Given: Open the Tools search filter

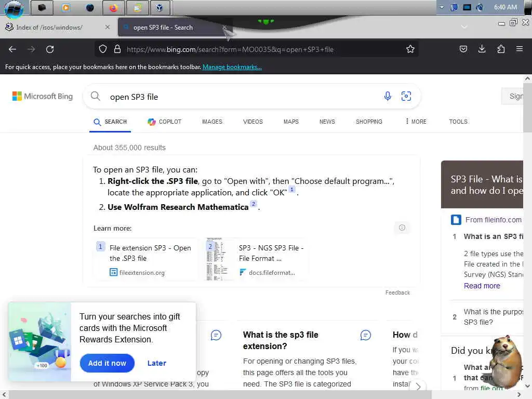Looking at the screenshot, I should pyautogui.click(x=458, y=122).
